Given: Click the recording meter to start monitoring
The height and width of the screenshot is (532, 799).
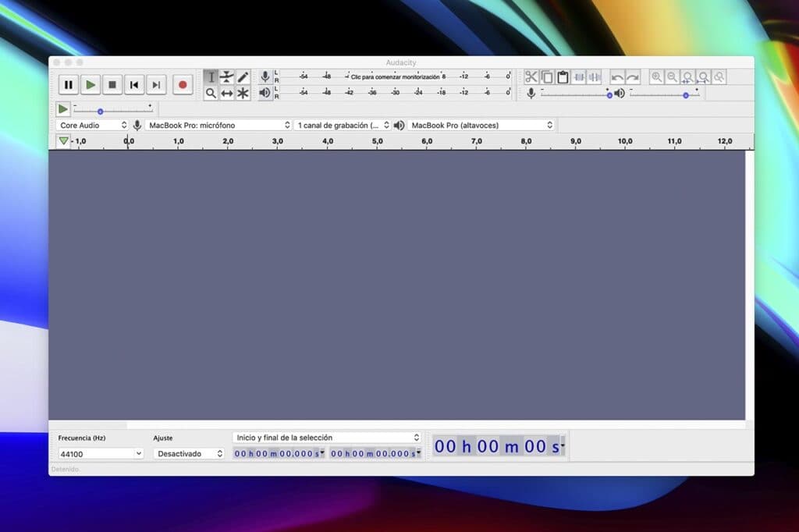Looking at the screenshot, I should click(395, 77).
